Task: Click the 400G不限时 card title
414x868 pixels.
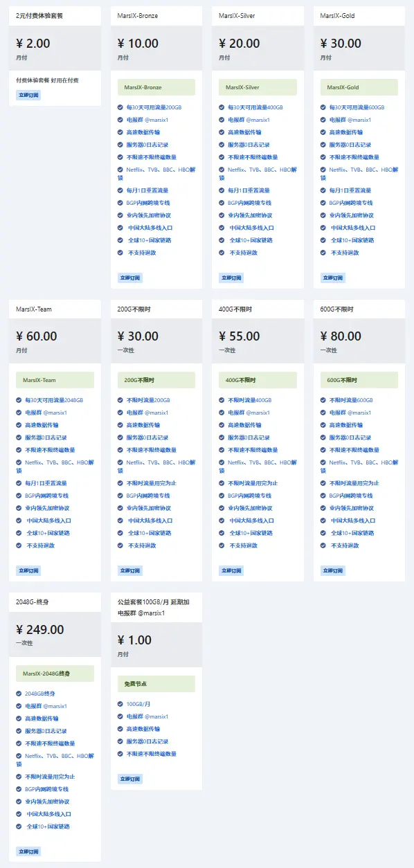Action: (x=235, y=309)
